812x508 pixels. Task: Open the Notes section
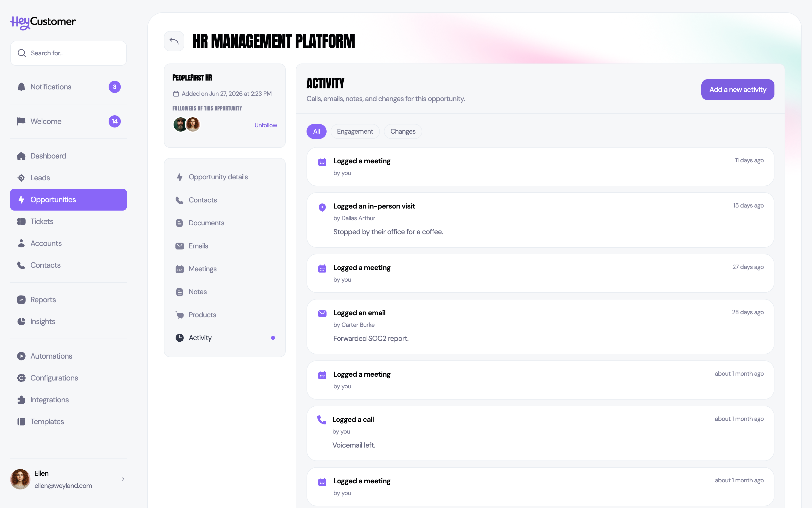pyautogui.click(x=225, y=292)
